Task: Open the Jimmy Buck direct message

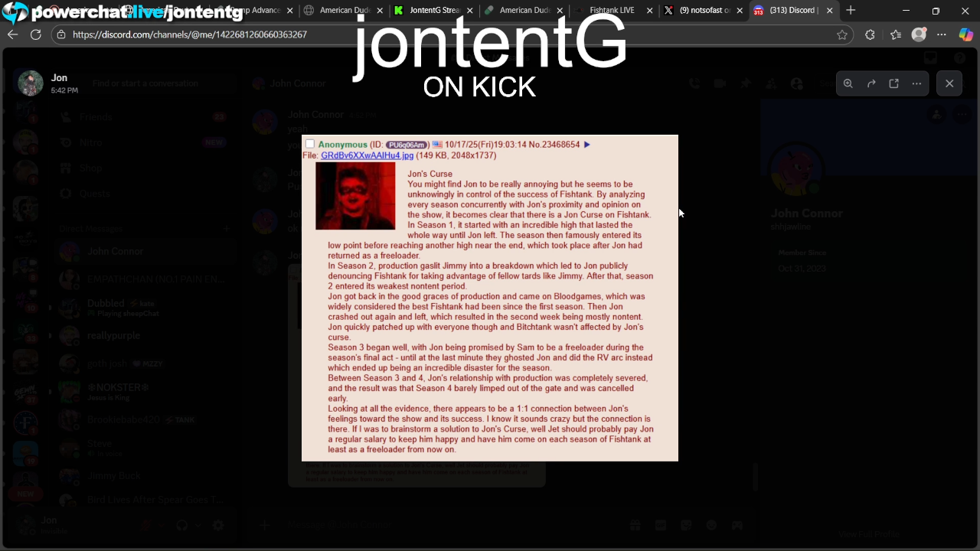Action: pos(145,476)
